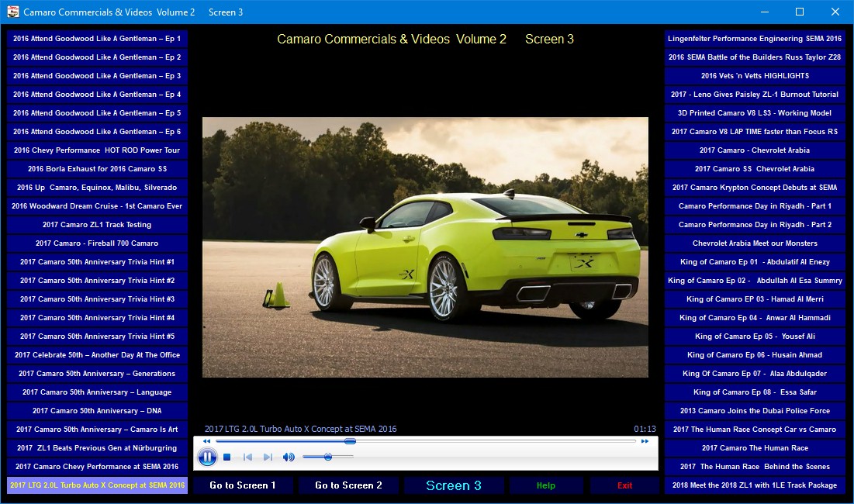854x504 pixels.
Task: Play 50th Anniversary Trivia Hint #5
Action: pos(97,337)
